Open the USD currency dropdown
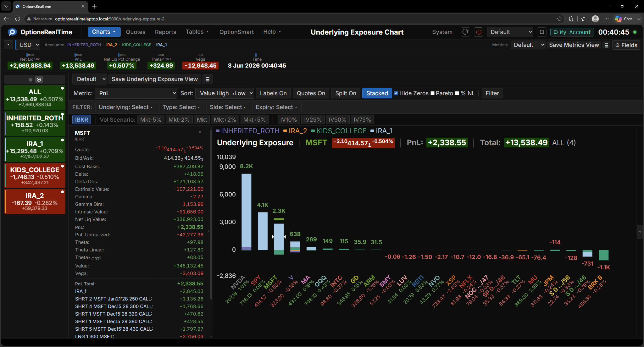 [28, 45]
